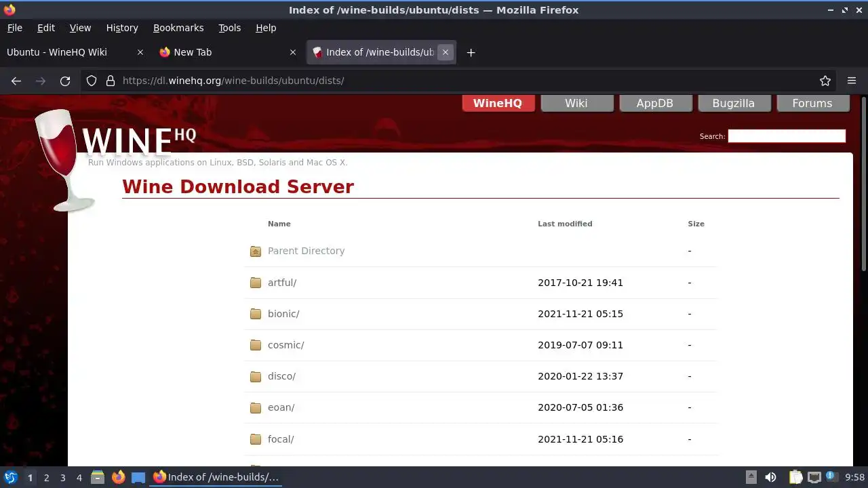Select the WineHQ navigation button

pyautogui.click(x=498, y=103)
